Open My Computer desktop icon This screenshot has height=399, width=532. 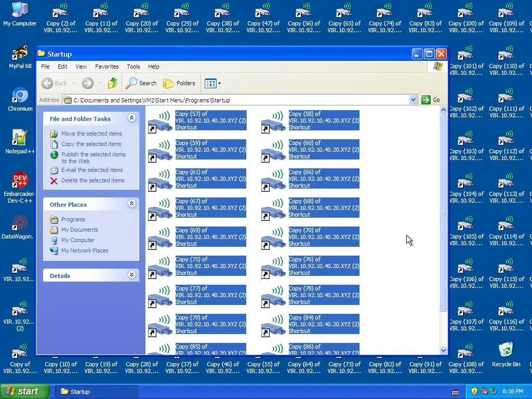tap(20, 14)
